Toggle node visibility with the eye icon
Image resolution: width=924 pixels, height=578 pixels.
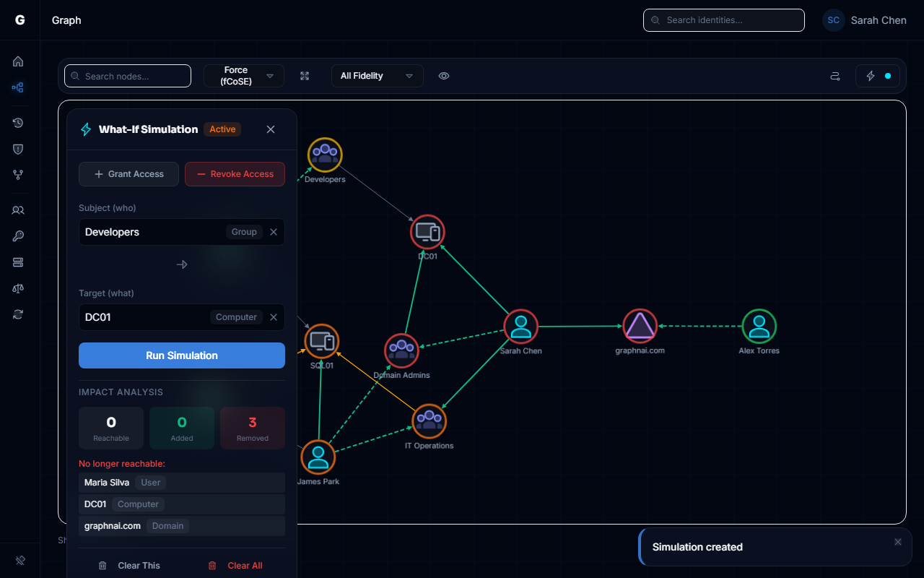pyautogui.click(x=444, y=75)
